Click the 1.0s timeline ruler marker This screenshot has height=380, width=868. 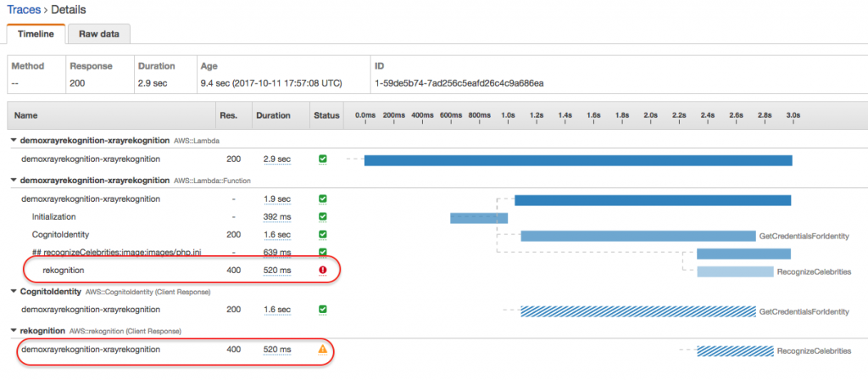click(x=509, y=115)
